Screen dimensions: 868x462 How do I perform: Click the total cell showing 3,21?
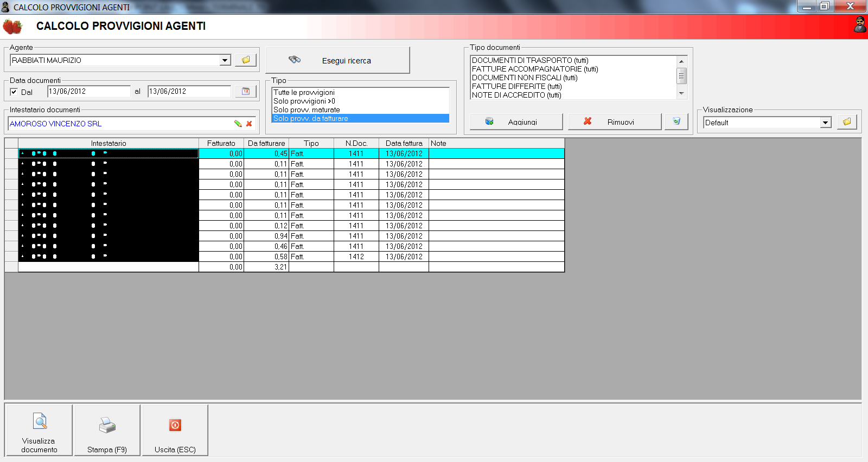pyautogui.click(x=266, y=267)
